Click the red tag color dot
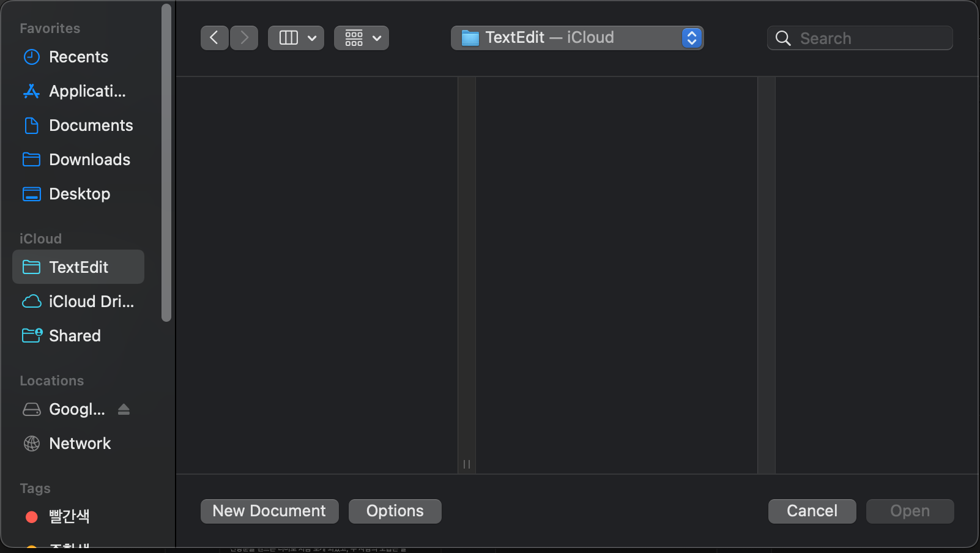Image resolution: width=980 pixels, height=553 pixels. (x=32, y=517)
